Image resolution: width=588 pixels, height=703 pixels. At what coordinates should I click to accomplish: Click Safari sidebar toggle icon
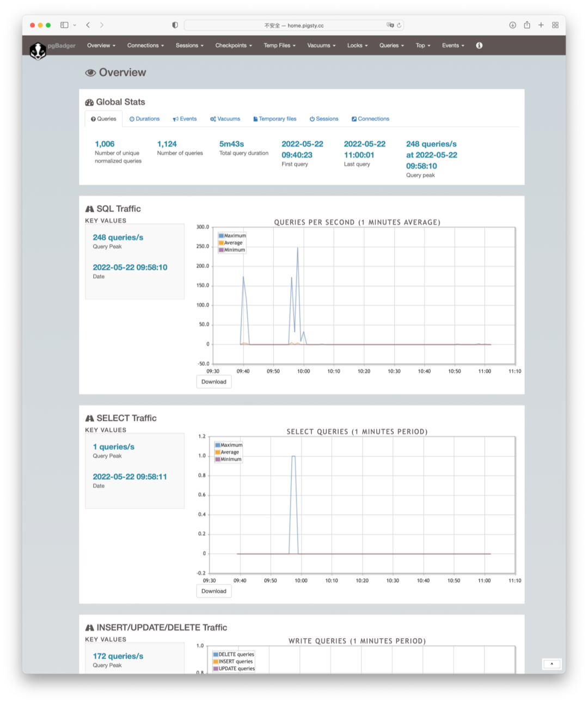(64, 25)
